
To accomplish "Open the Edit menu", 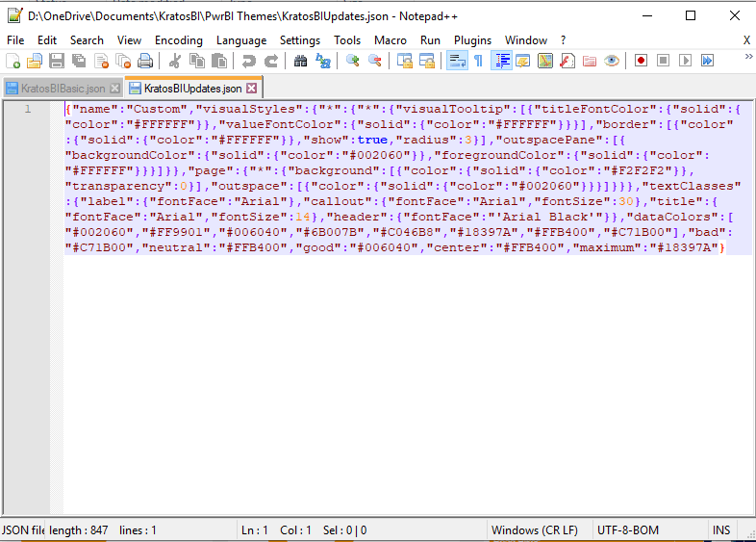I will [47, 40].
